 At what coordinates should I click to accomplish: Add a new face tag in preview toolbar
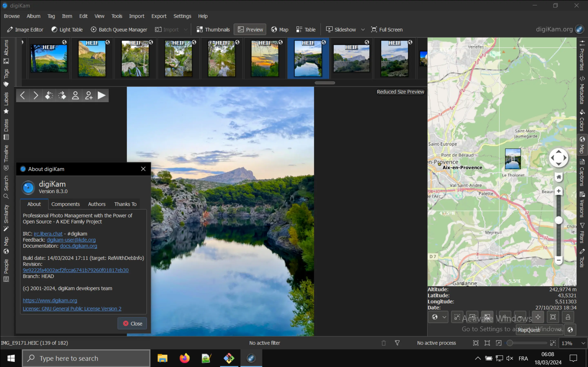click(88, 95)
